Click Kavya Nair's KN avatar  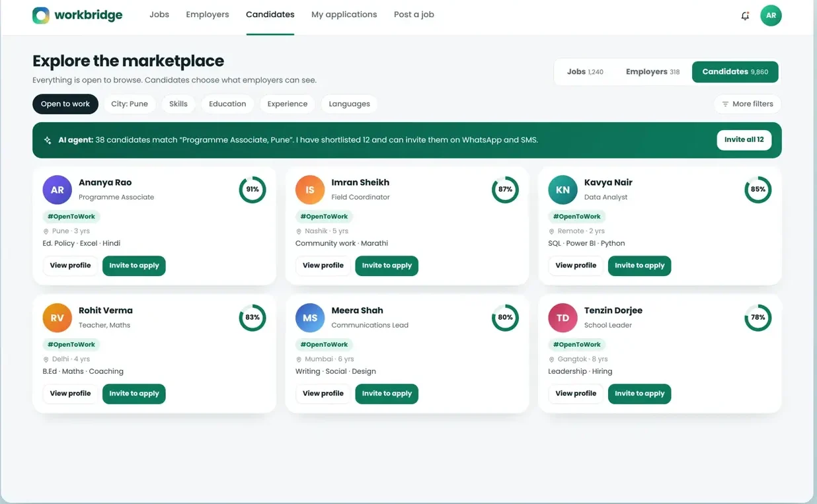[563, 190]
